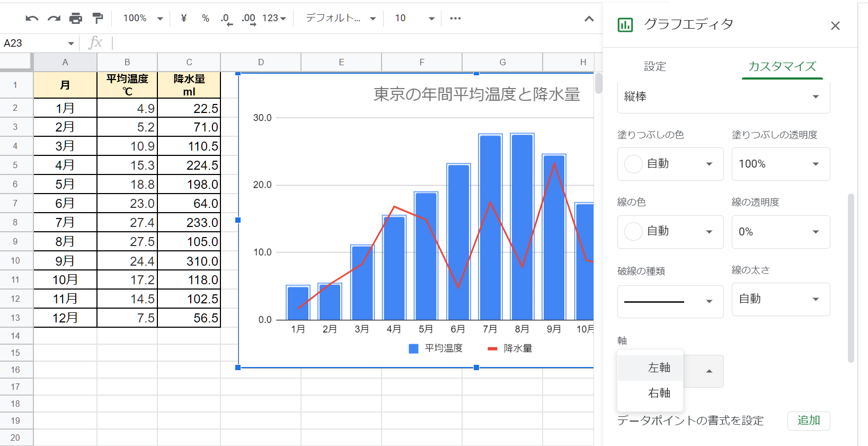This screenshot has width=868, height=446.
Task: Click the undo icon in toolbar
Action: [32, 19]
